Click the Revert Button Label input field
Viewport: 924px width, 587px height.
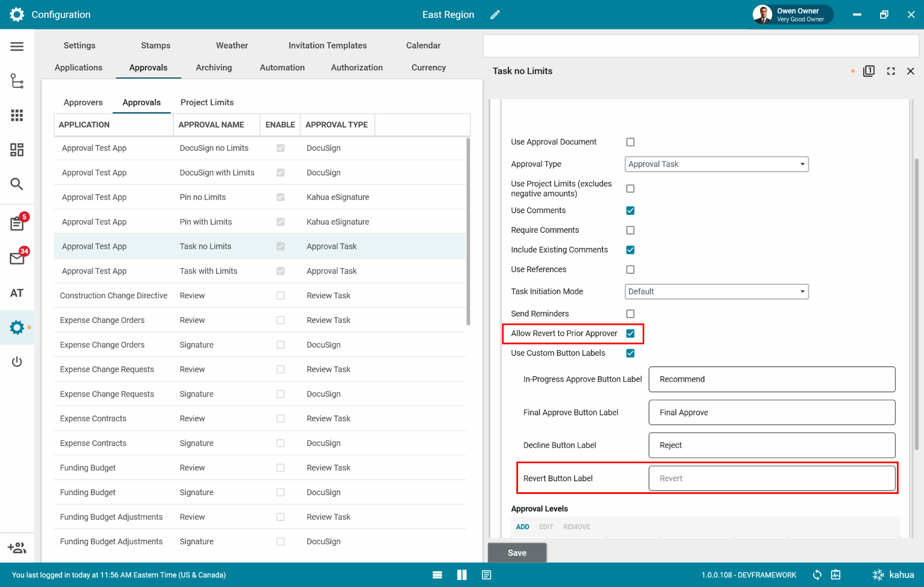tap(772, 478)
